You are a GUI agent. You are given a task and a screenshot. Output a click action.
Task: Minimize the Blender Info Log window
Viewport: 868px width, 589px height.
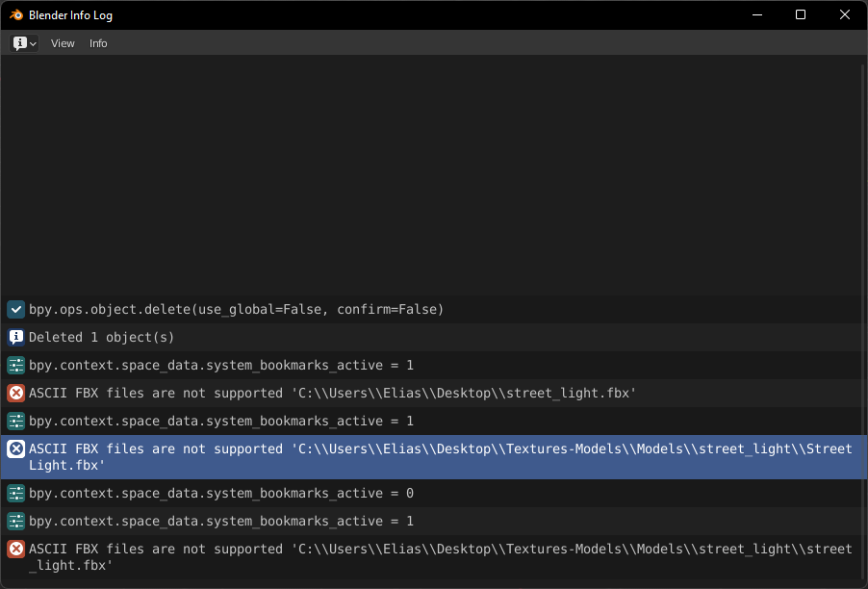(x=757, y=15)
